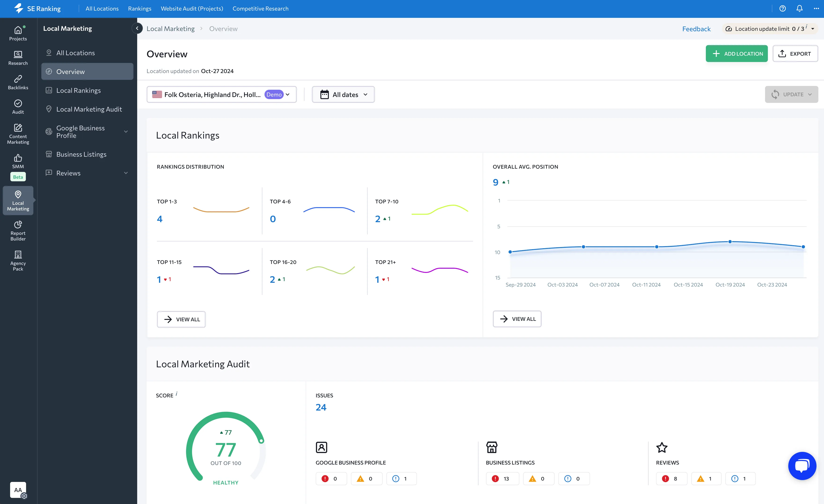Open All Locations in top navigation
Screen dimensions: 824x504
[x=102, y=9]
